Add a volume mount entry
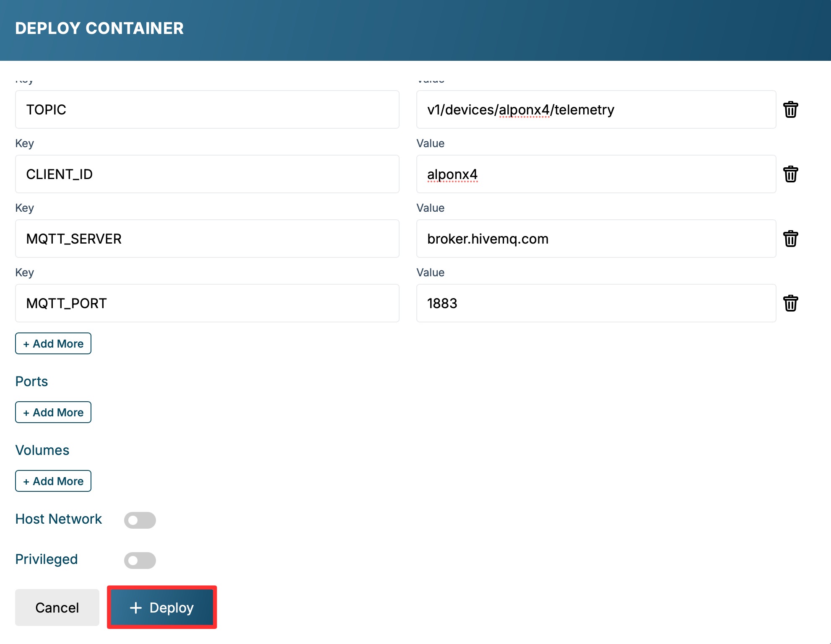The image size is (831, 644). pos(53,481)
